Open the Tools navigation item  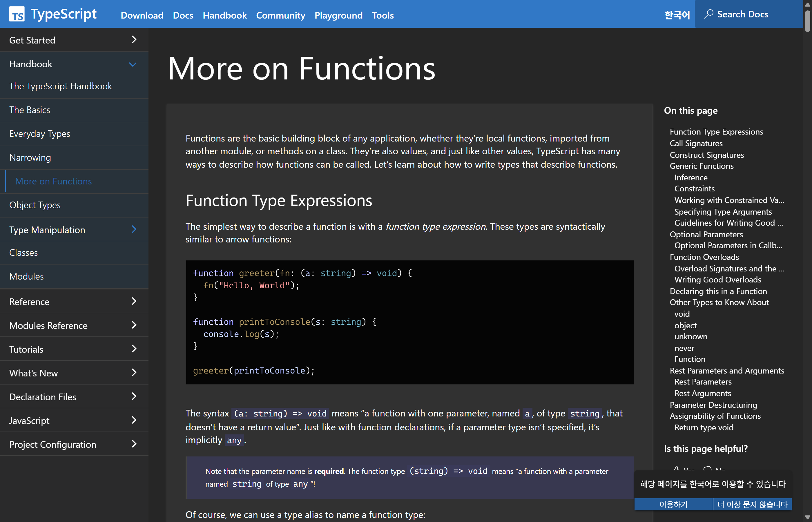tap(383, 15)
